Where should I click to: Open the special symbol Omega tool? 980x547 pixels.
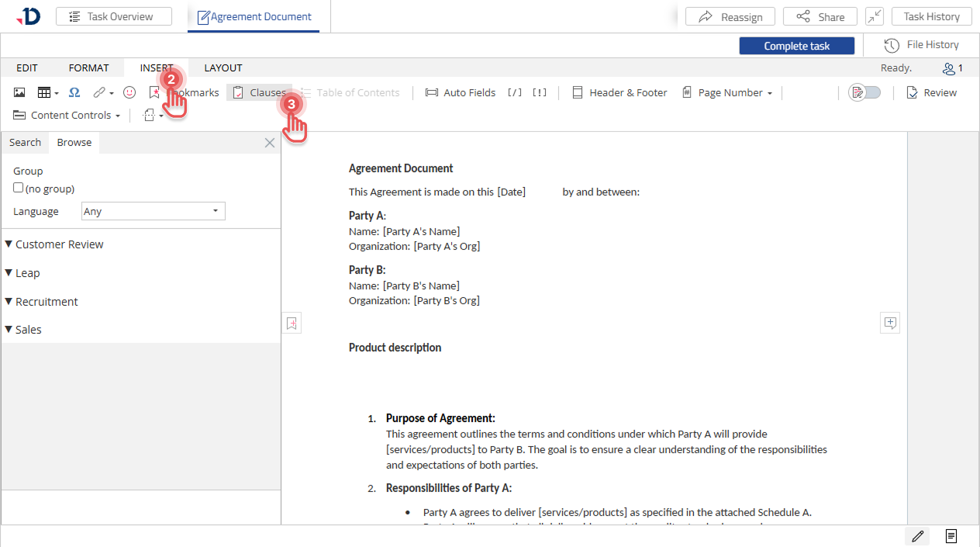click(x=74, y=92)
